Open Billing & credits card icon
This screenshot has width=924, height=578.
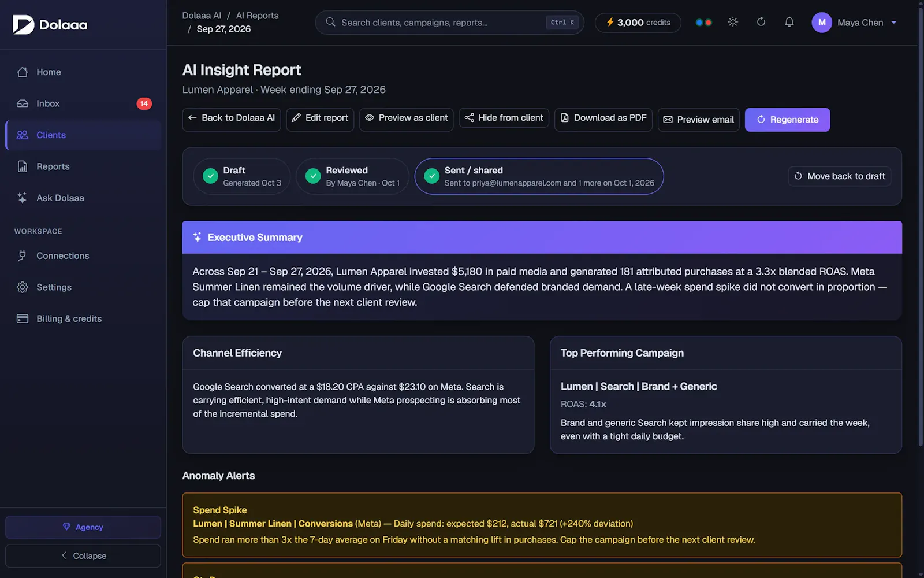[23, 318]
